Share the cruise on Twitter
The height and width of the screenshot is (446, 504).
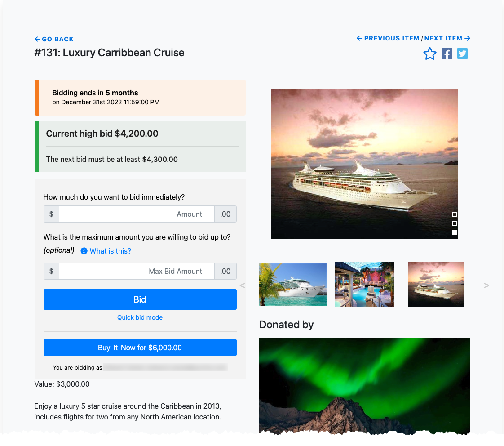coord(463,54)
